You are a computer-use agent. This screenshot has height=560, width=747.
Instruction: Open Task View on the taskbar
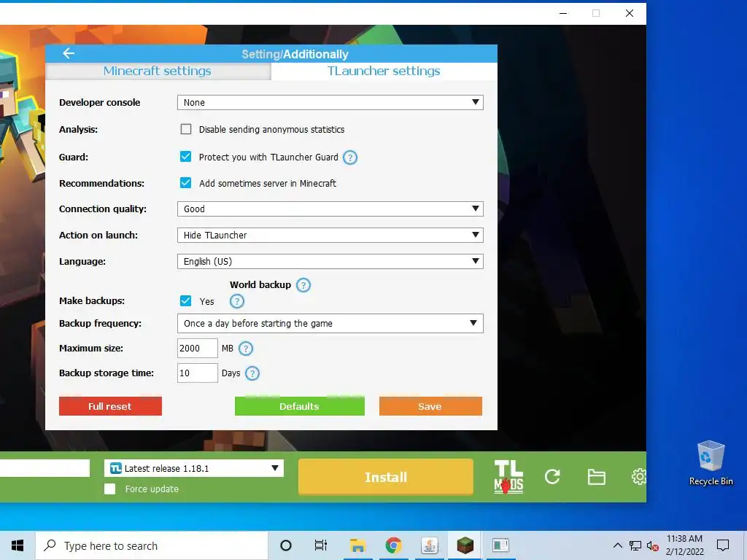(321, 545)
